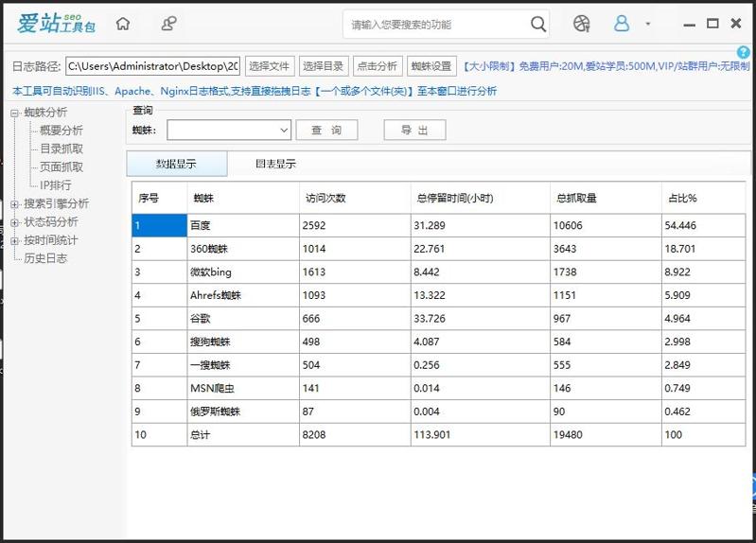
Task: Expand the 按时间统计 tree node
Action: (x=15, y=240)
